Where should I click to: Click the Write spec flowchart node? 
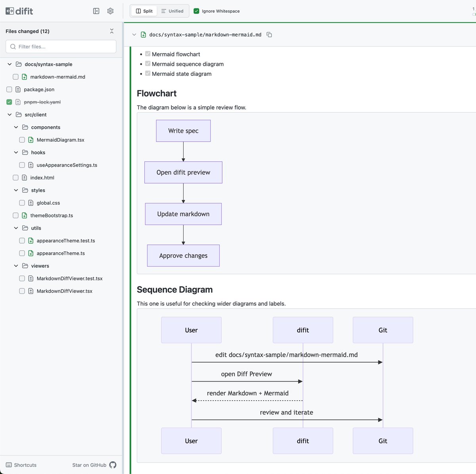pyautogui.click(x=183, y=131)
